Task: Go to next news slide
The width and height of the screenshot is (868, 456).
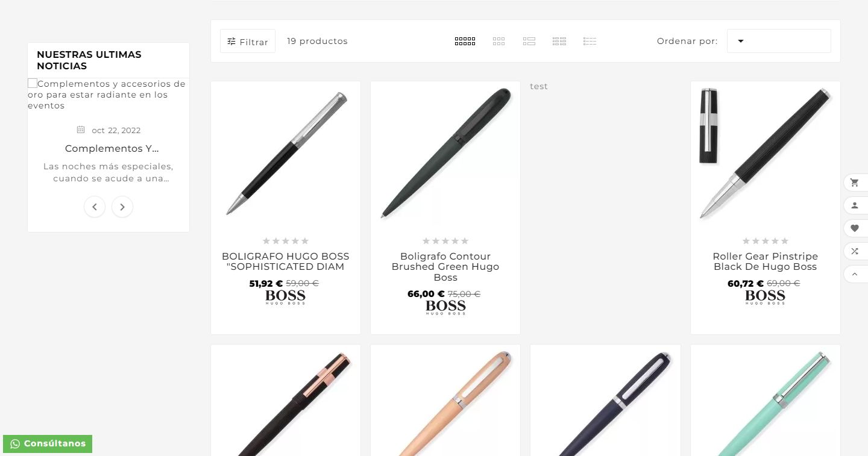Action: click(122, 207)
